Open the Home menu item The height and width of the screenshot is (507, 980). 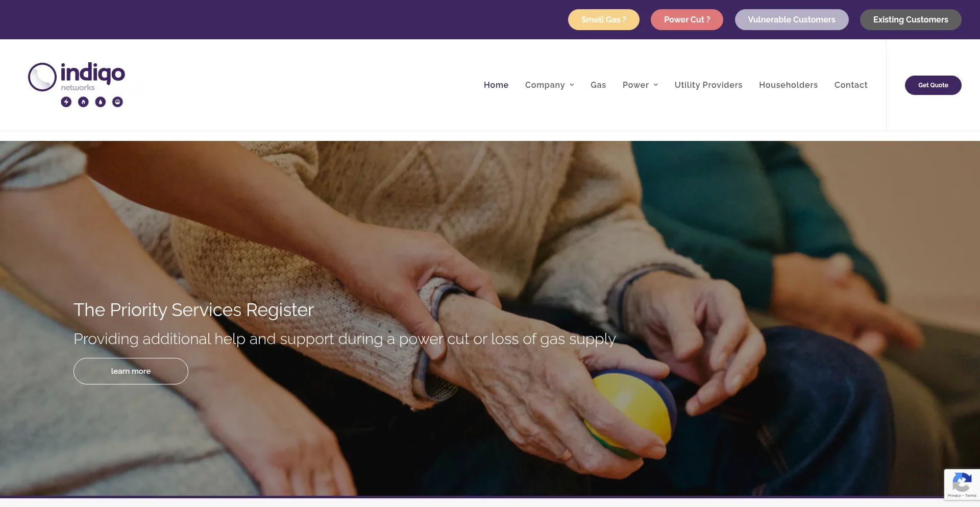[496, 85]
